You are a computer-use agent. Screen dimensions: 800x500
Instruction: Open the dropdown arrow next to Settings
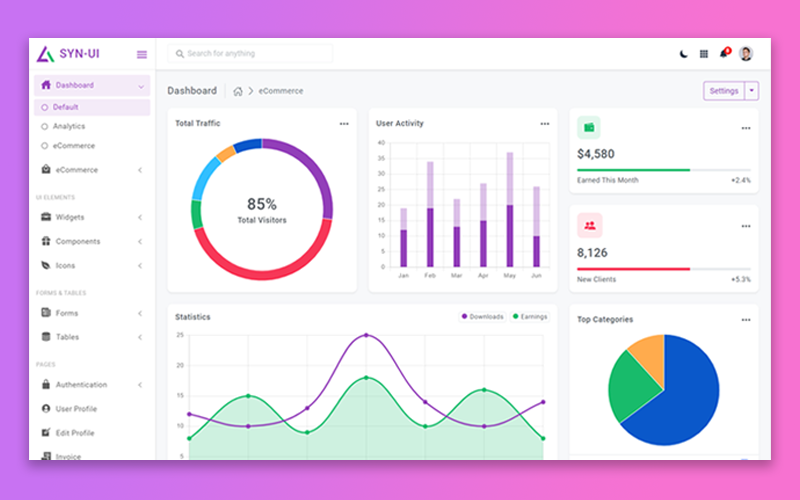tap(752, 91)
